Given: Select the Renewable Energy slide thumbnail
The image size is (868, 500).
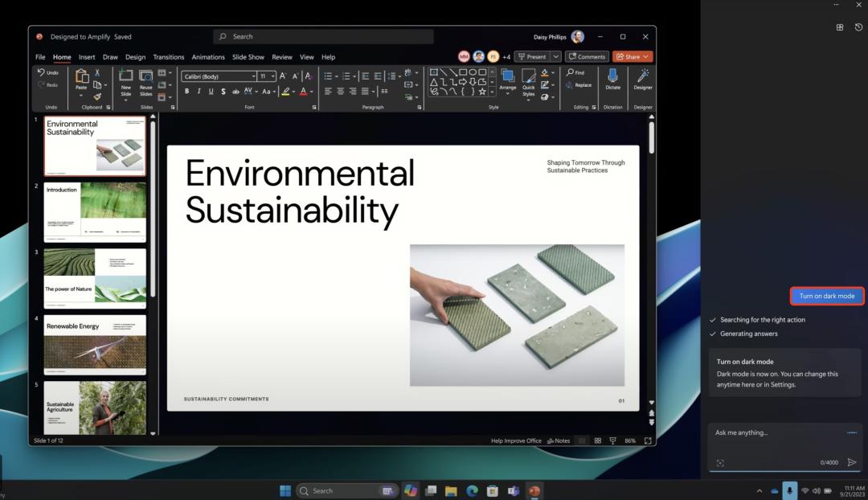Looking at the screenshot, I should pyautogui.click(x=95, y=345).
